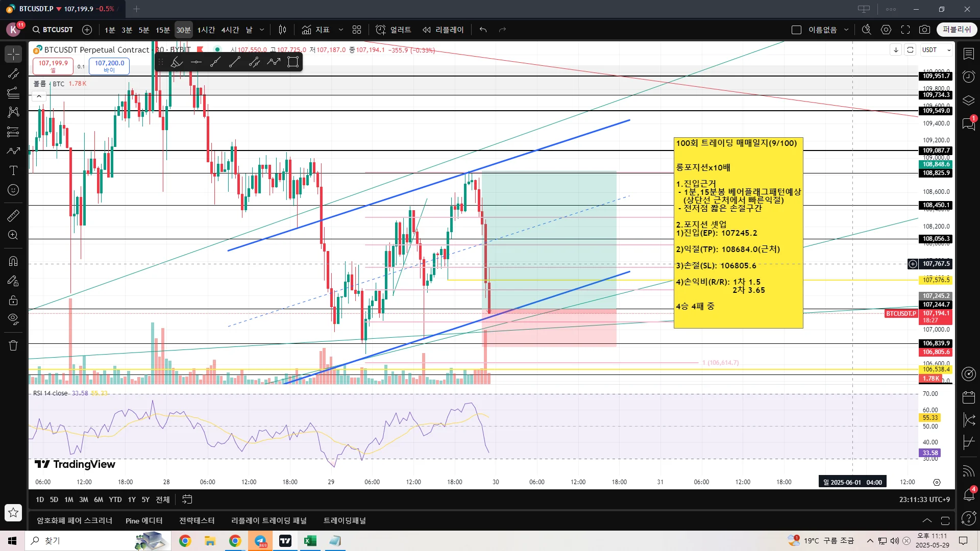Open chart settings hexagon icon

pyautogui.click(x=886, y=30)
